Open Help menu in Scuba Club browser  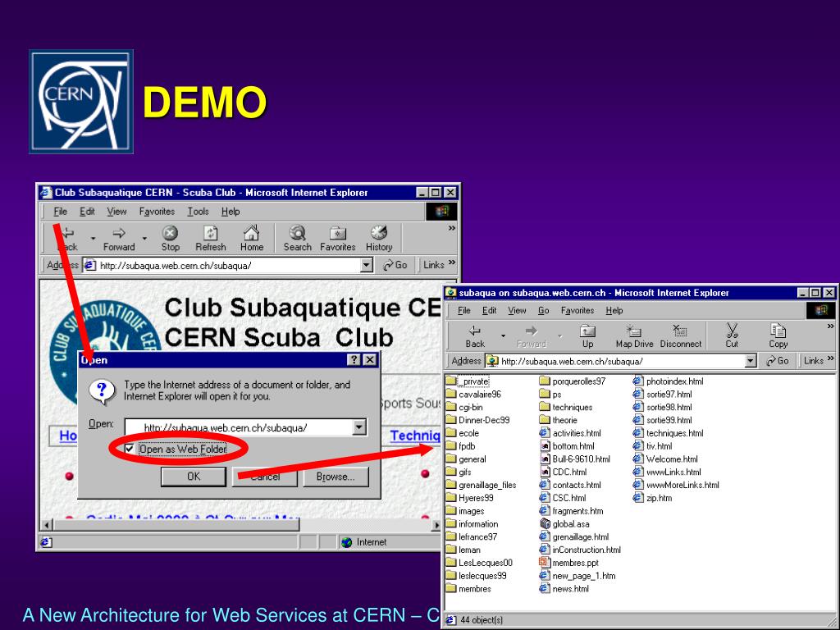click(231, 212)
